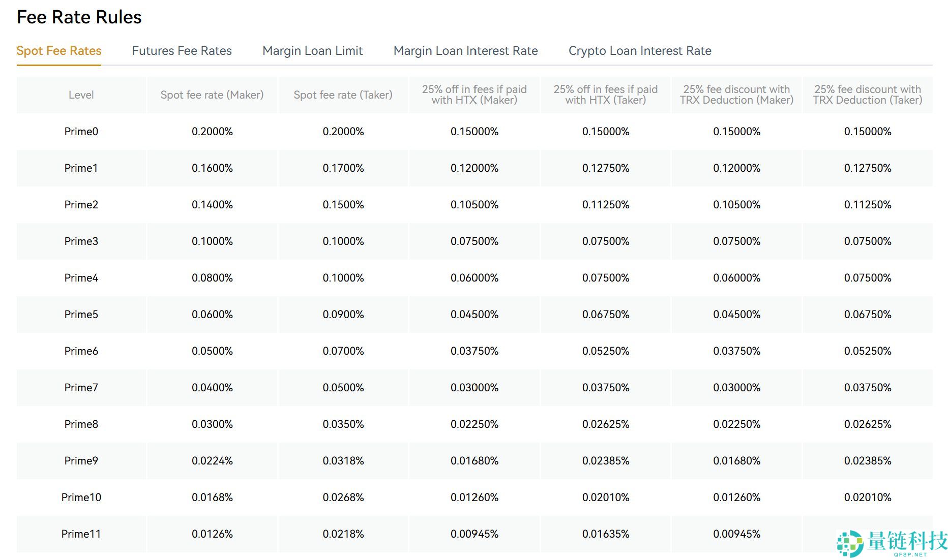This screenshot has width=948, height=560.
Task: Click the Prime0 level row label
Action: [81, 132]
